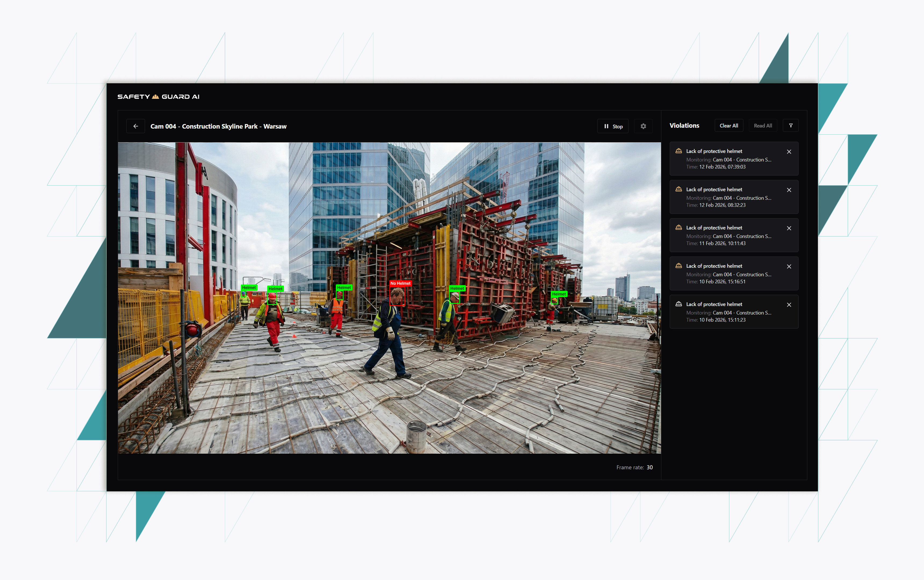Click the Safety Guard AI logo

pyautogui.click(x=158, y=97)
